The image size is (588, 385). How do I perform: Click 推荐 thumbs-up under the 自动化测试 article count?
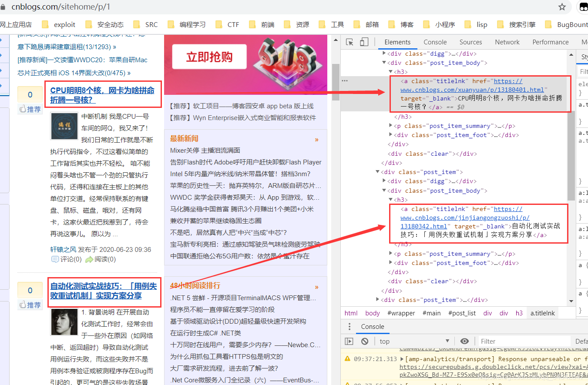[30, 305]
